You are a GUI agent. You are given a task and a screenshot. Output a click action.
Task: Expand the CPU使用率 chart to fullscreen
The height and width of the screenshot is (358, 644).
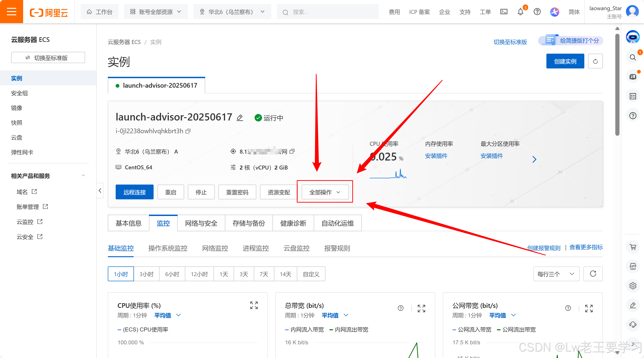254,305
